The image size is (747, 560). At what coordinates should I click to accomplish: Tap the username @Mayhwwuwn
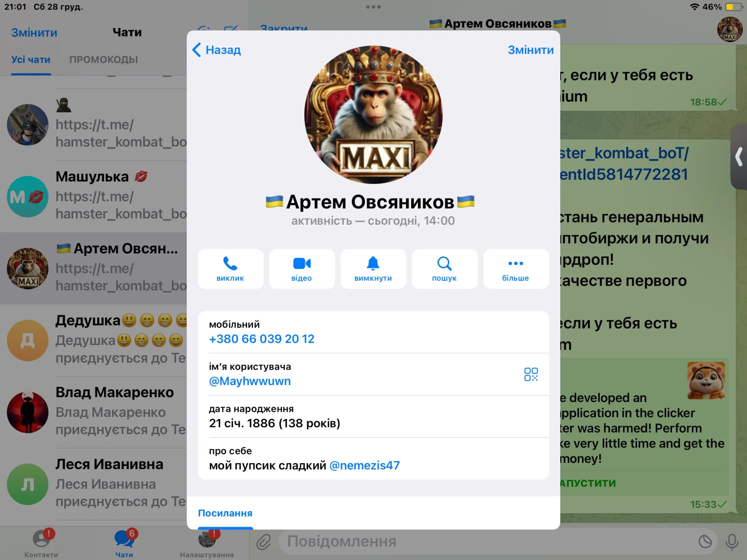pos(250,381)
